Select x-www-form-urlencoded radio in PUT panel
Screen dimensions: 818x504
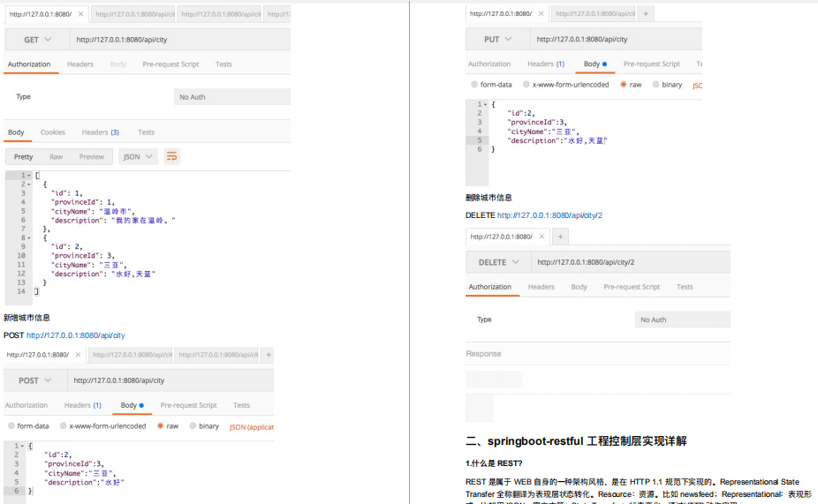tap(526, 85)
